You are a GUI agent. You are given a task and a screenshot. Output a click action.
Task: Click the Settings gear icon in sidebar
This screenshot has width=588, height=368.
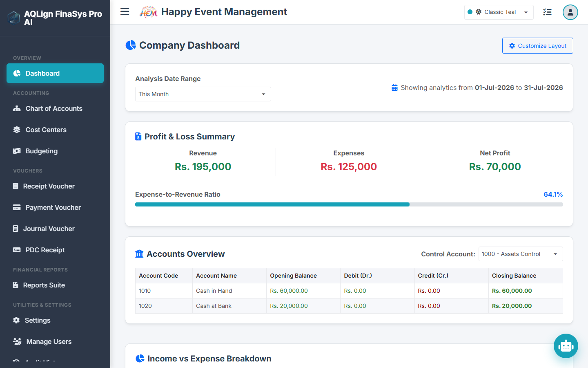click(16, 320)
